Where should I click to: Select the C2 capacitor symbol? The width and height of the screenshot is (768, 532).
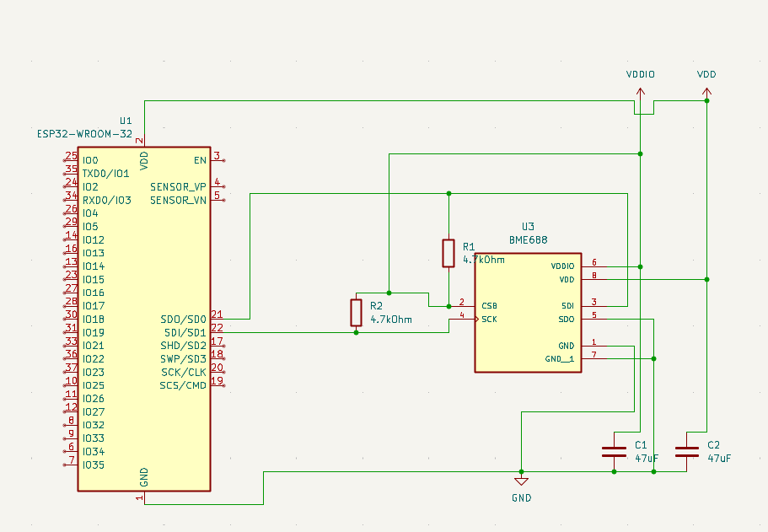pyautogui.click(x=687, y=452)
